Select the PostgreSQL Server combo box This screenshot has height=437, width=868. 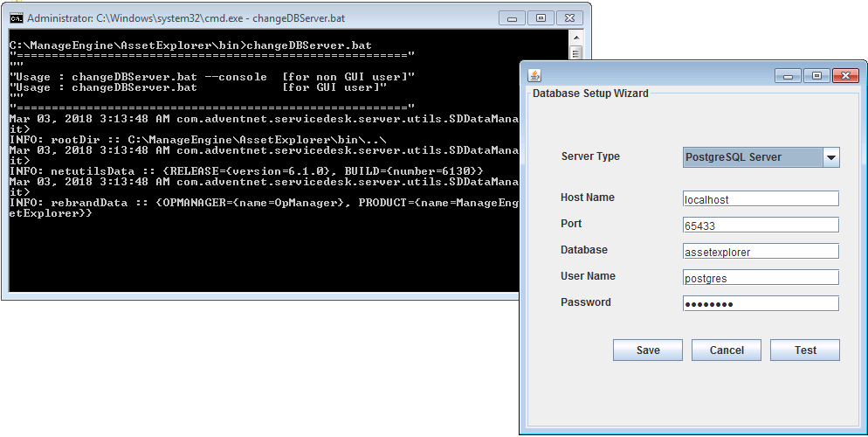click(x=761, y=157)
